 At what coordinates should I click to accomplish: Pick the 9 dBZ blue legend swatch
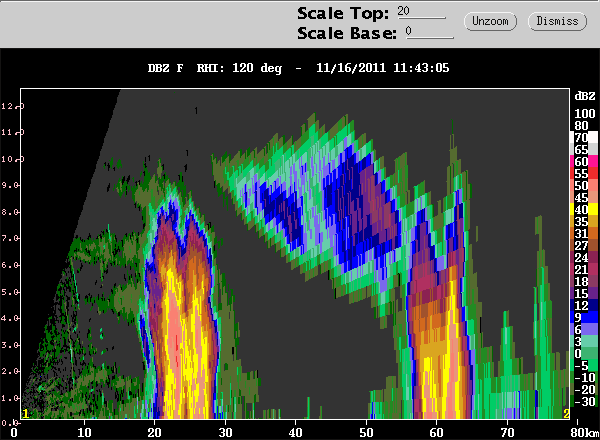pos(584,317)
